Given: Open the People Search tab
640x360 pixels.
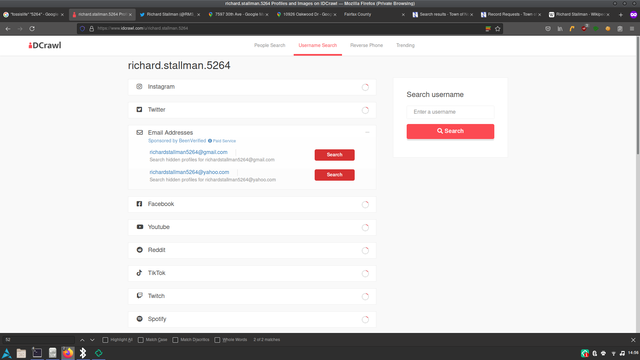Looking at the screenshot, I should (x=269, y=45).
